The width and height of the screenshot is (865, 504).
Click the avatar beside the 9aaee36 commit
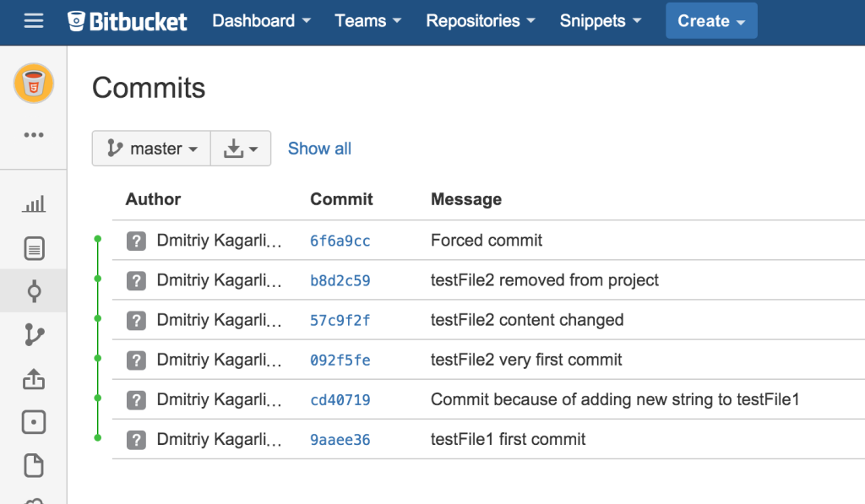click(136, 440)
